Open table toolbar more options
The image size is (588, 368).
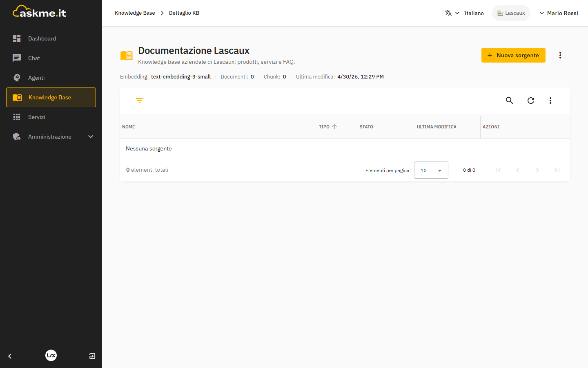tap(550, 101)
